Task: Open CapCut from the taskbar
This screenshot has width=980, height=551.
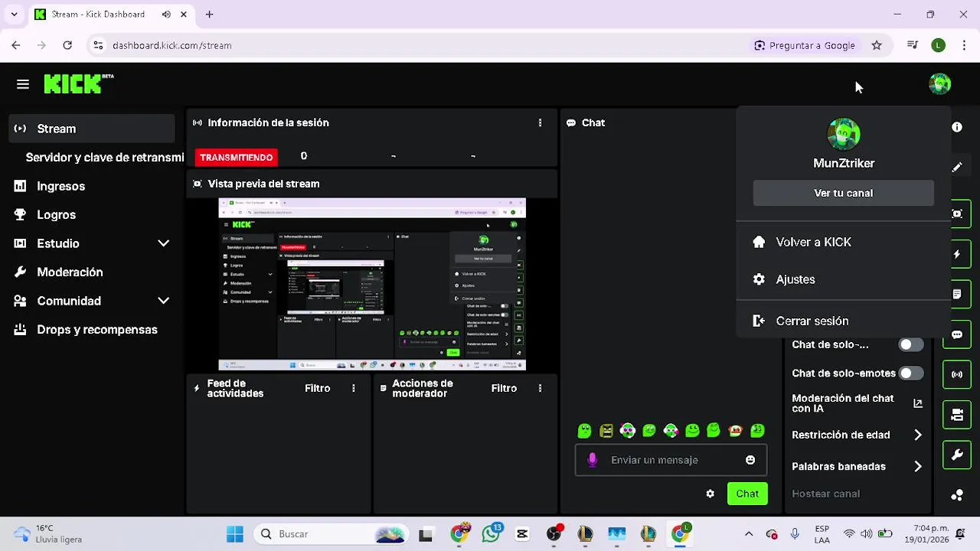Action: (522, 534)
